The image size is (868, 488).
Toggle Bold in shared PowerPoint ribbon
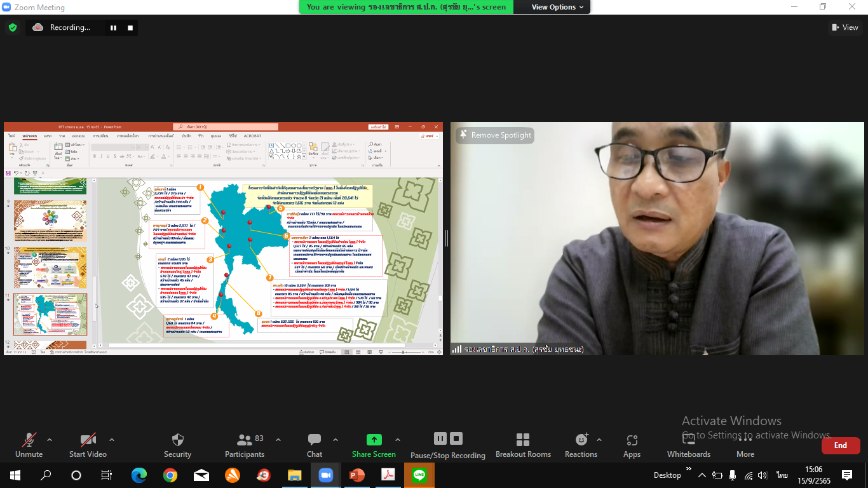pyautogui.click(x=94, y=156)
